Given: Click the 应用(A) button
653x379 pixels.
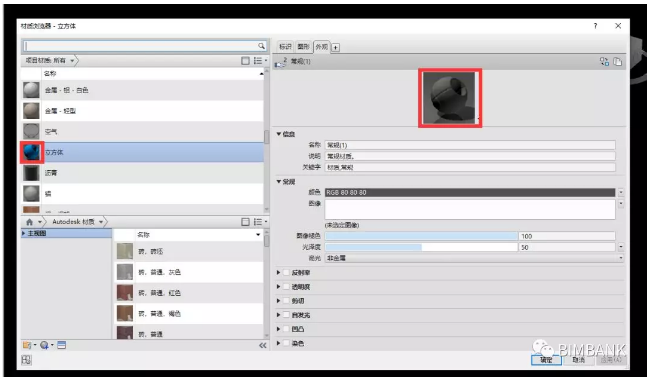Looking at the screenshot, I should pos(611,360).
